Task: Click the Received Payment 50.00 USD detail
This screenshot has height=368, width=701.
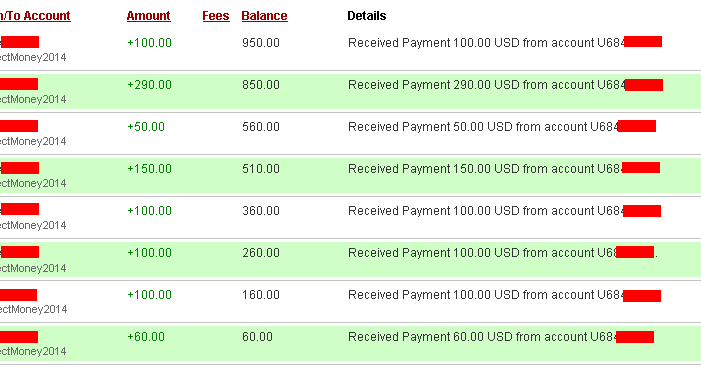Action: [502, 127]
